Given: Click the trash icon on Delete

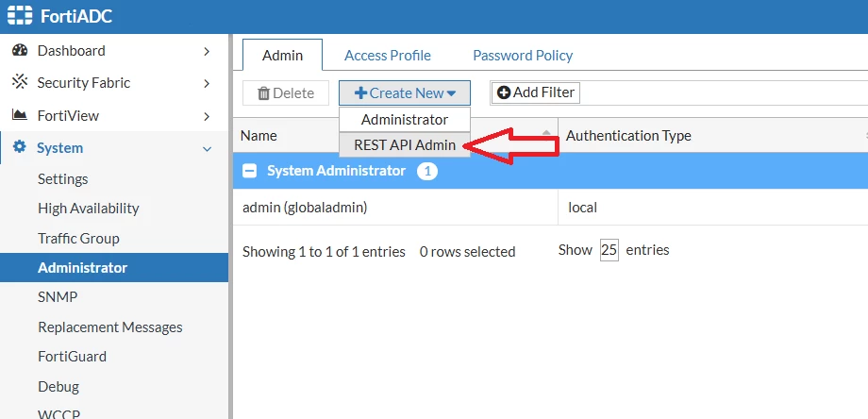Looking at the screenshot, I should (x=263, y=93).
